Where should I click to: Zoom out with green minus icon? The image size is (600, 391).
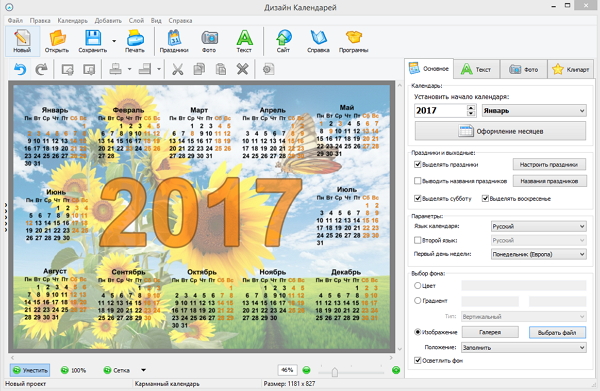pyautogui.click(x=306, y=370)
